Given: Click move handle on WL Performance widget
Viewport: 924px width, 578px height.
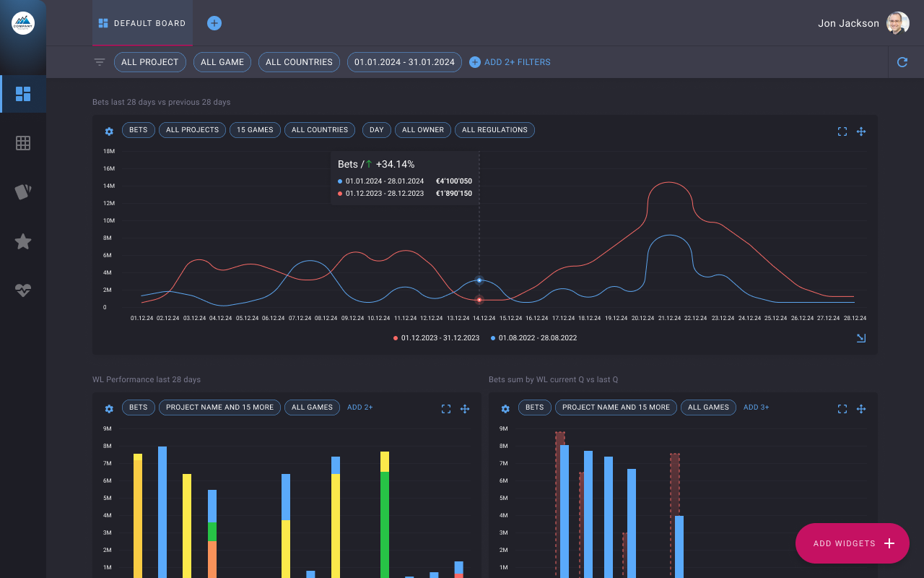Looking at the screenshot, I should 465,409.
